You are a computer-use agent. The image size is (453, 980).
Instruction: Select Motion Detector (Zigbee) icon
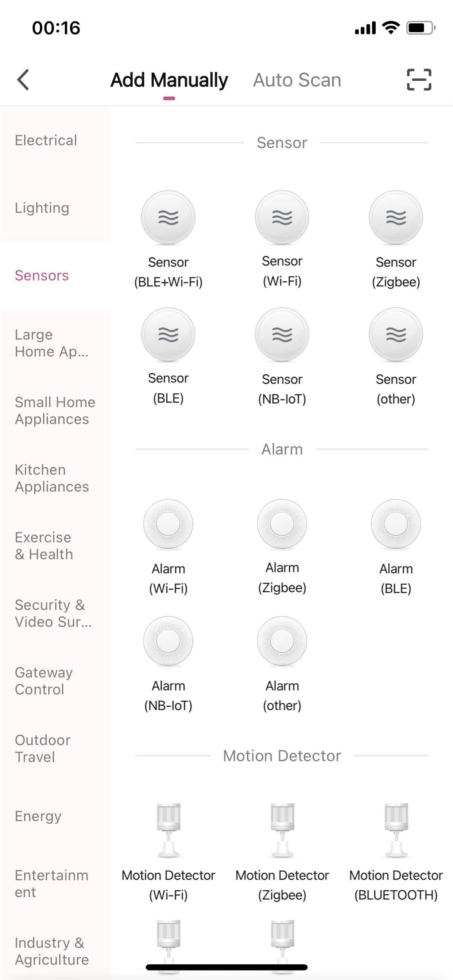282,831
